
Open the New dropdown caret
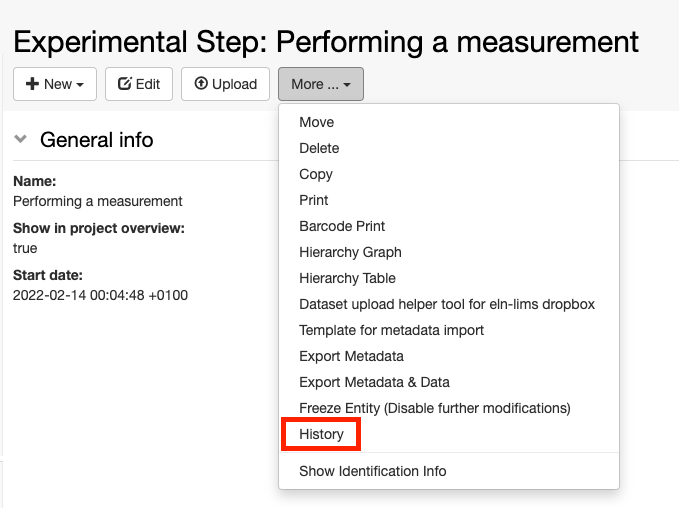pos(80,85)
